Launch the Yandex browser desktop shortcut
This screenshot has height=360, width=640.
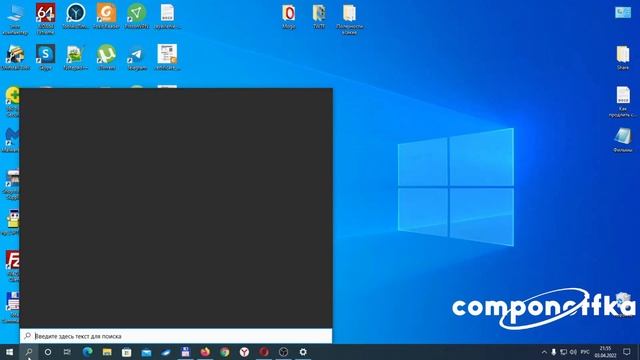[x=76, y=16]
